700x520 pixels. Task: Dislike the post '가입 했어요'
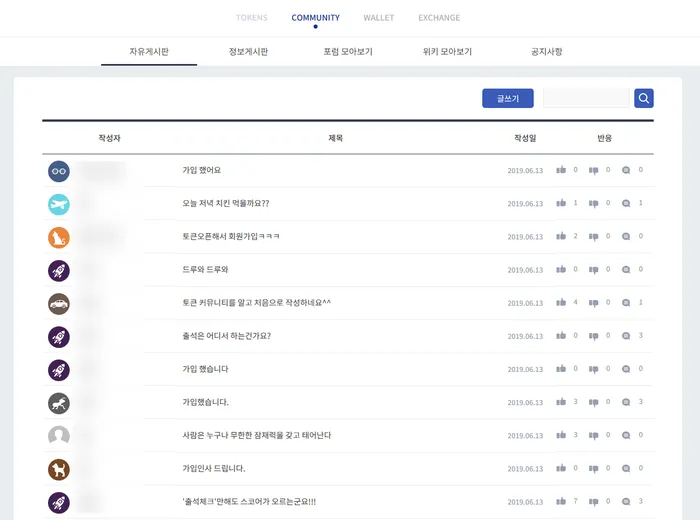pos(593,170)
